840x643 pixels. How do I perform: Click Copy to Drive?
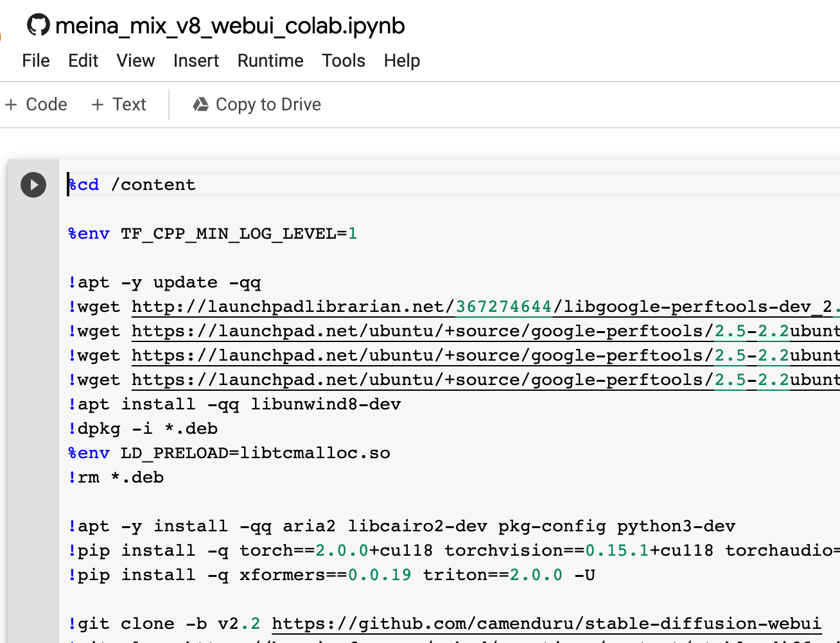(x=268, y=104)
